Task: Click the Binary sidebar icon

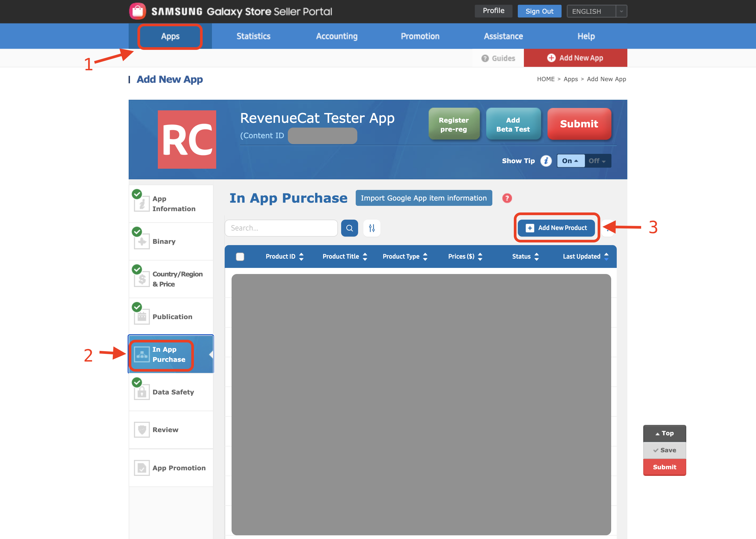Action: point(142,241)
